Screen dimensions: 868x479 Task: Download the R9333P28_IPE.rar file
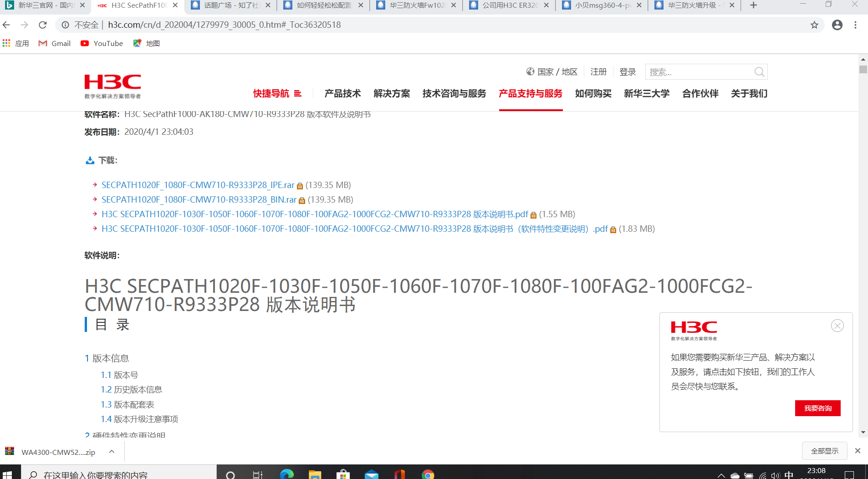point(198,185)
